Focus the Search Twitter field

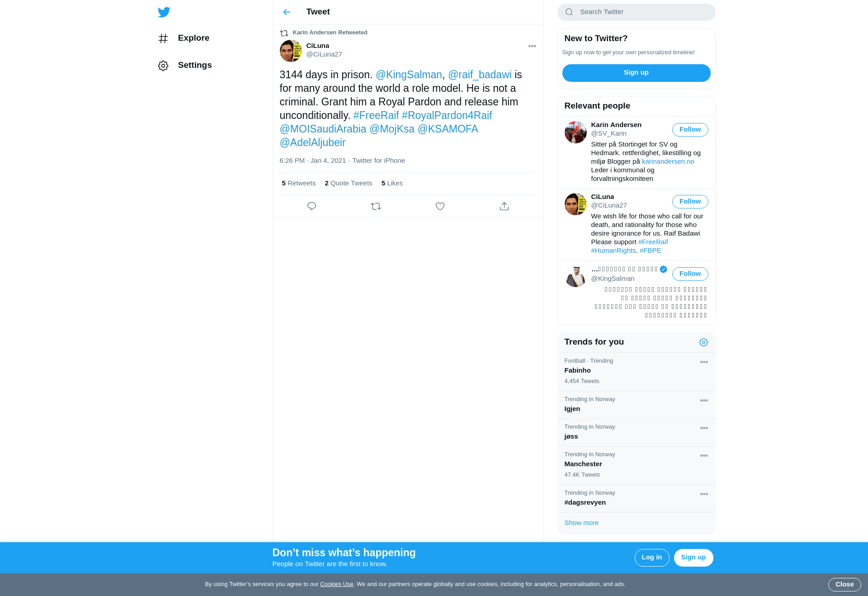pos(636,12)
